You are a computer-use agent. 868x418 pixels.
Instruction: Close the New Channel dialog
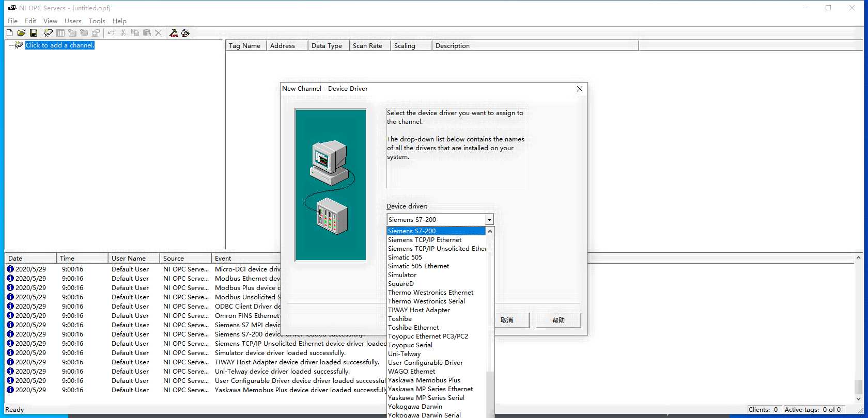[x=579, y=89]
